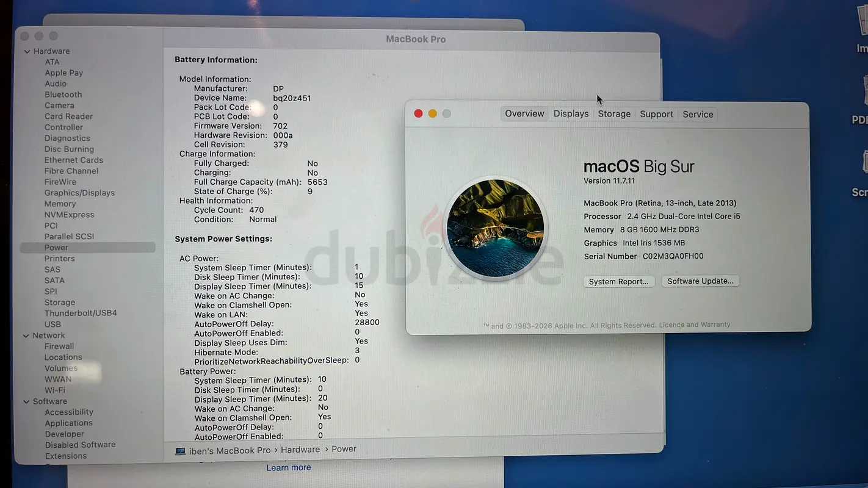Click the MacBook Pro window title
Screen dimensions: 868x488
tap(416, 40)
